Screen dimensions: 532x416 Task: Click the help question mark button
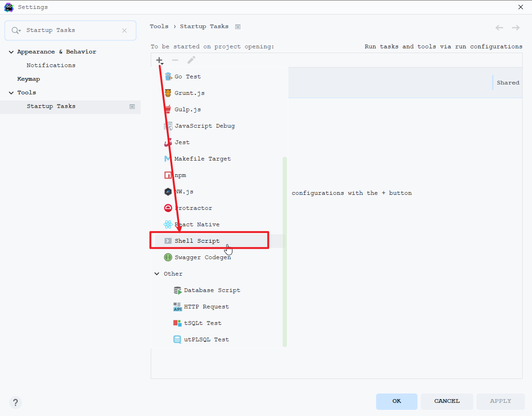pyautogui.click(x=15, y=403)
